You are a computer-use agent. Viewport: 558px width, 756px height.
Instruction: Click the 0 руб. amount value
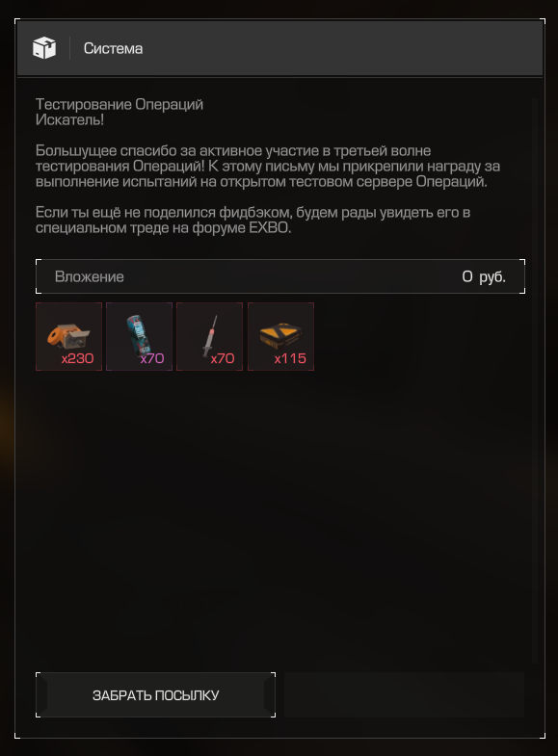pyautogui.click(x=484, y=276)
